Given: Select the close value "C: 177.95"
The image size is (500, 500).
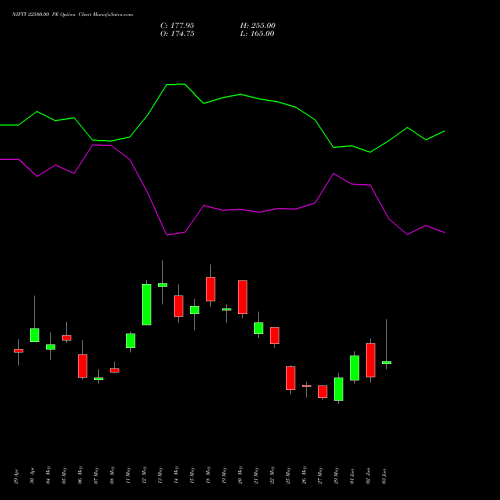Looking at the screenshot, I should click(177, 26).
